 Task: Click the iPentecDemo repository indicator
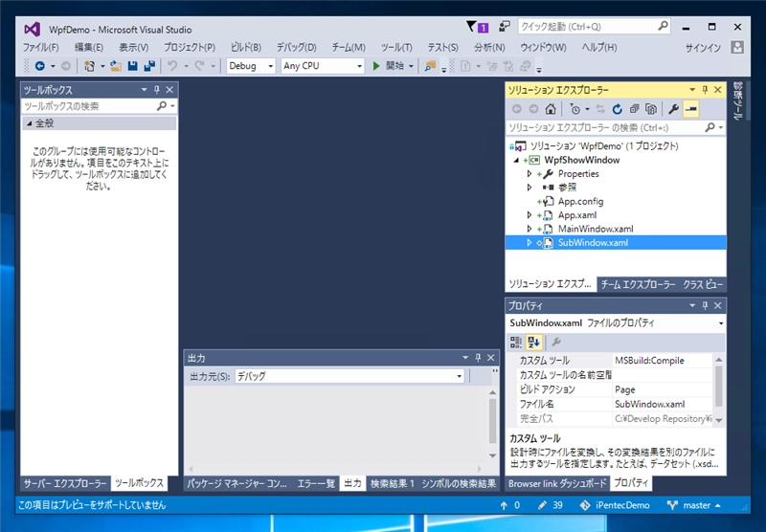[615, 505]
